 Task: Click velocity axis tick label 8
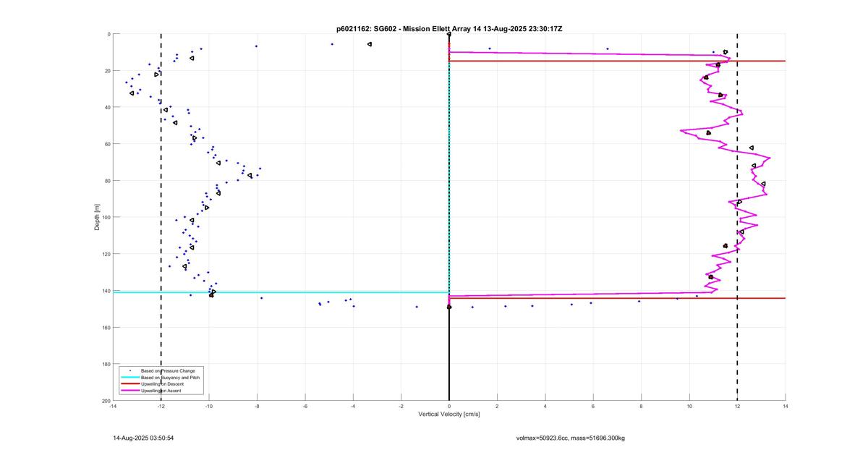(x=642, y=407)
